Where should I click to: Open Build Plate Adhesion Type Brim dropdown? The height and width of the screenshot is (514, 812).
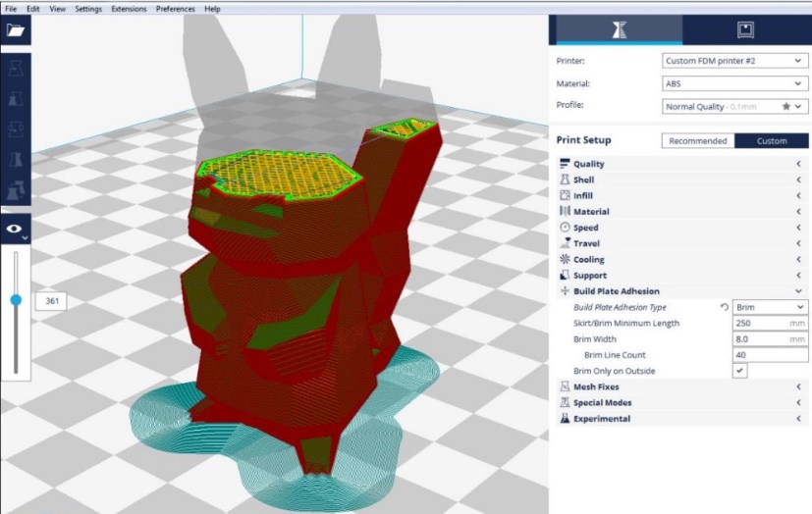(770, 307)
